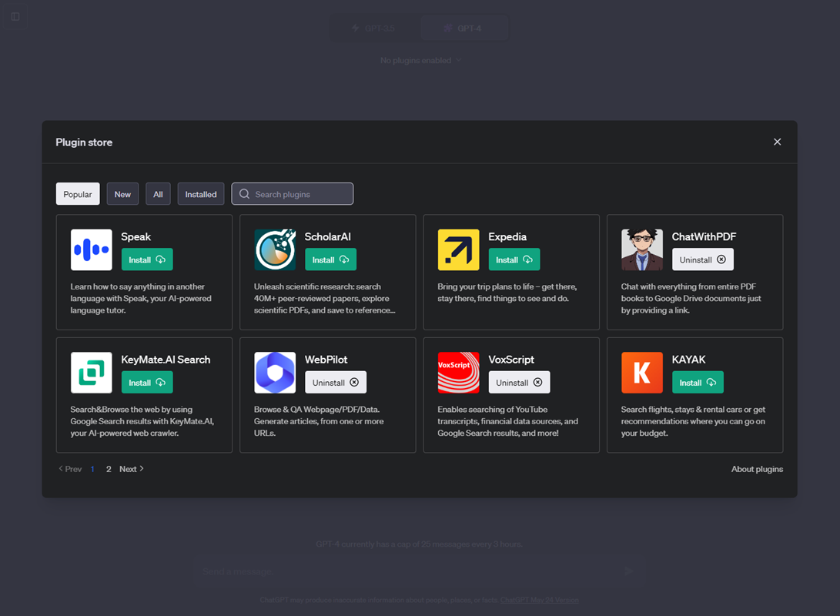
Task: Click the Expedia plugin logo
Action: click(x=459, y=249)
